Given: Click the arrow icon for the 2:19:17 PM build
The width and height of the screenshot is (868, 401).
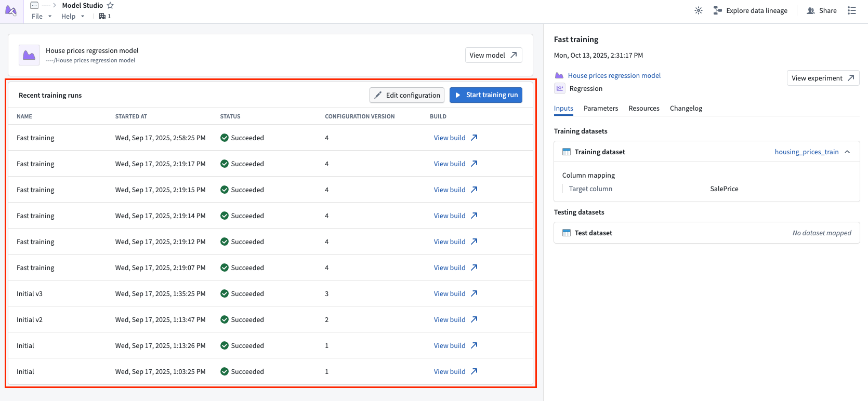Looking at the screenshot, I should point(474,164).
